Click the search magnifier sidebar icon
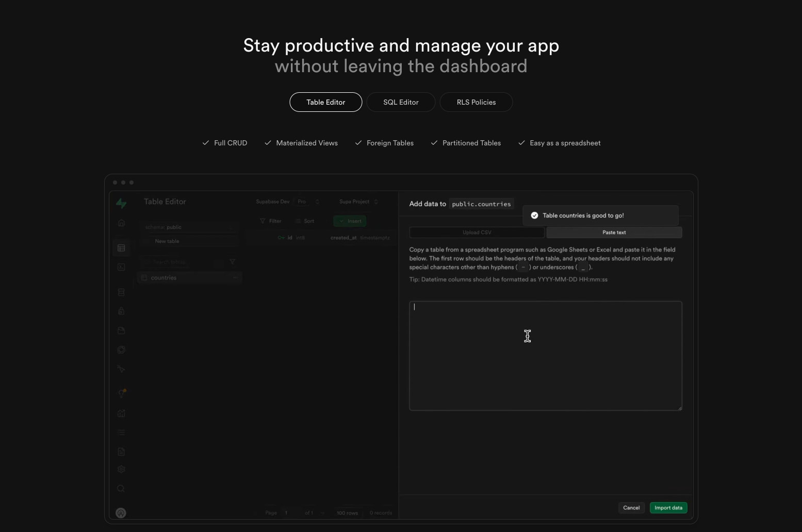Screen dimensions: 802x532 (x=121, y=489)
